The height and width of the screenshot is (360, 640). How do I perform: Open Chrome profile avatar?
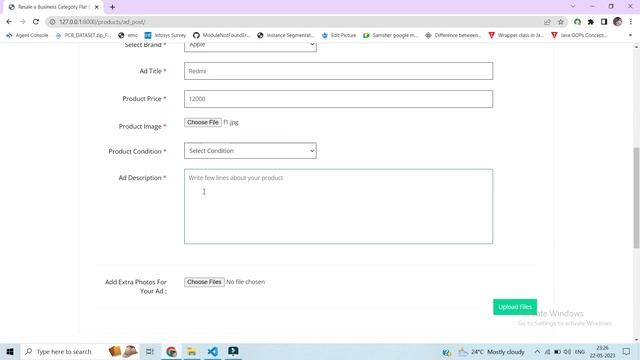tap(618, 22)
